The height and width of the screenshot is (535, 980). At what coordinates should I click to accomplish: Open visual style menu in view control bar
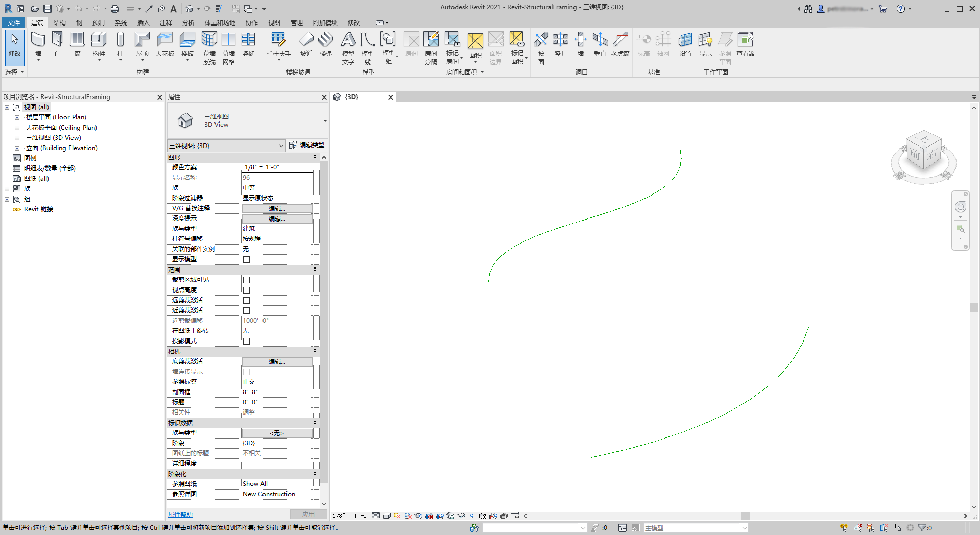[x=387, y=516]
